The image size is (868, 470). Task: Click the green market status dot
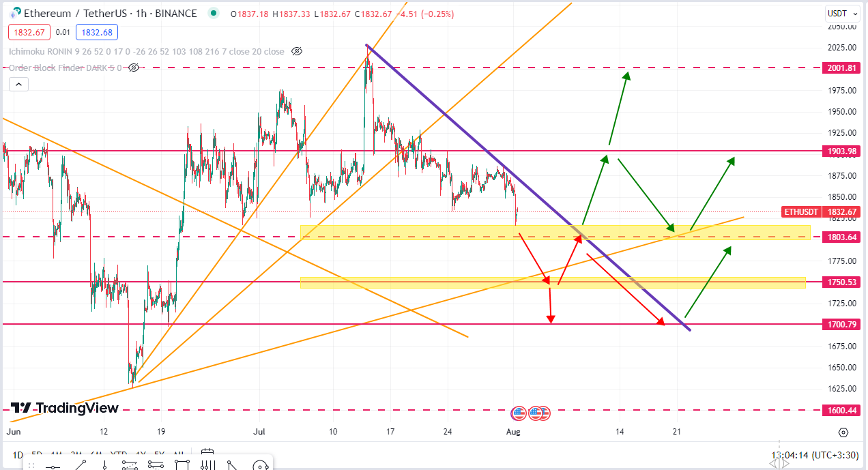click(x=214, y=13)
